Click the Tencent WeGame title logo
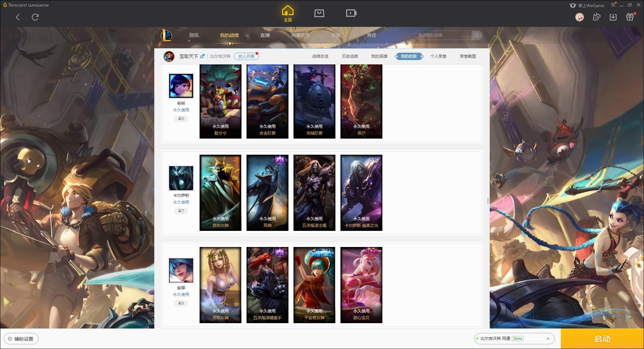The height and width of the screenshot is (349, 644). 26,5
